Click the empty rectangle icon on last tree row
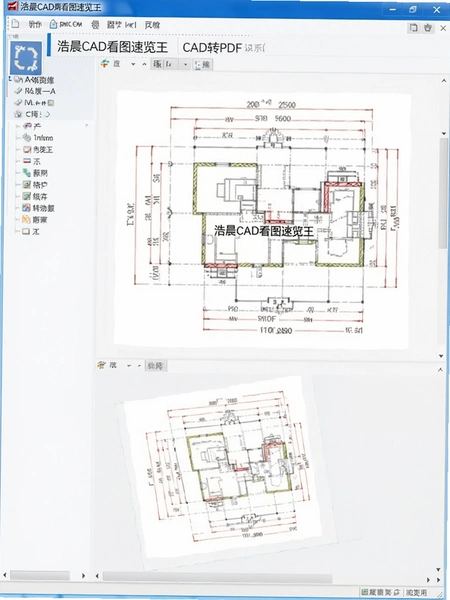 click(x=26, y=231)
